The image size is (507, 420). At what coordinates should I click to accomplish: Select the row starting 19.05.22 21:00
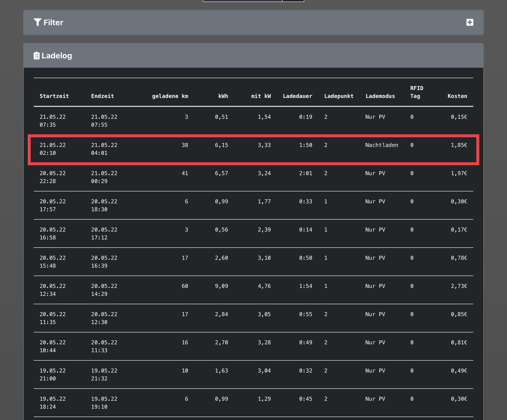click(x=253, y=374)
